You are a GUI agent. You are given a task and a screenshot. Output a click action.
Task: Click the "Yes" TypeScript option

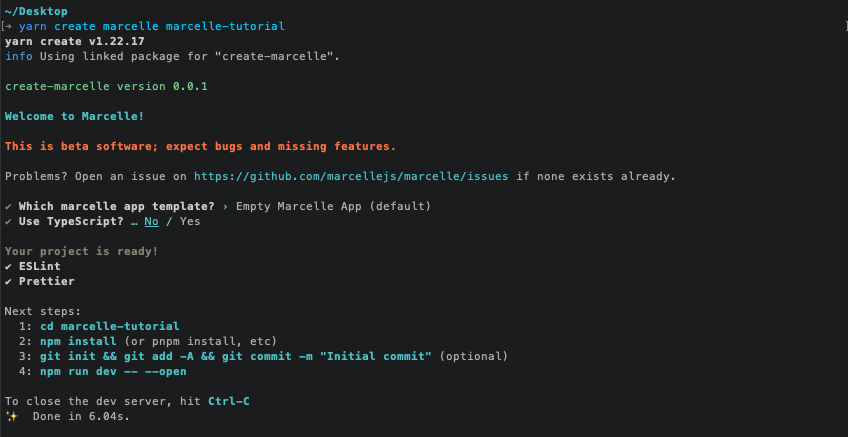pyautogui.click(x=190, y=222)
